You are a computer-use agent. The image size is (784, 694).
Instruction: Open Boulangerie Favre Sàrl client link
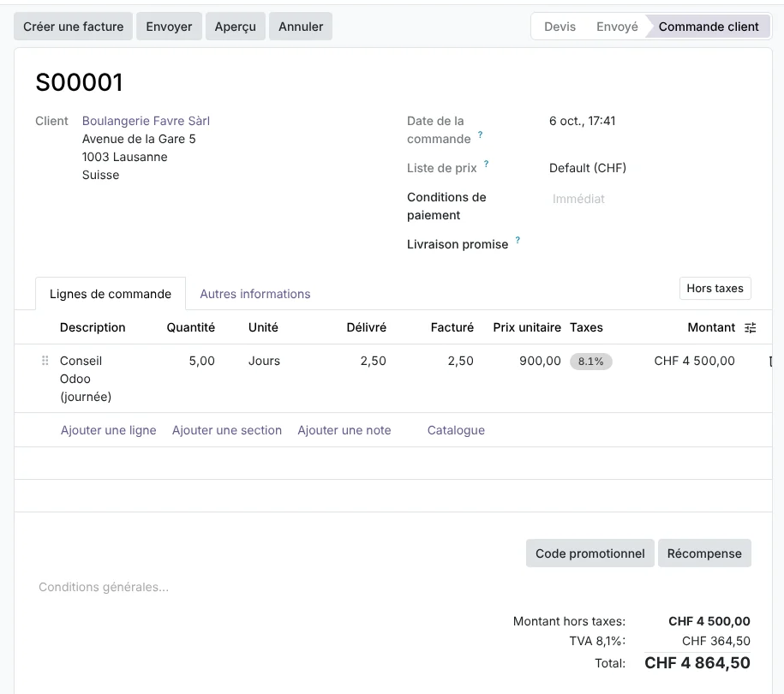click(x=146, y=121)
